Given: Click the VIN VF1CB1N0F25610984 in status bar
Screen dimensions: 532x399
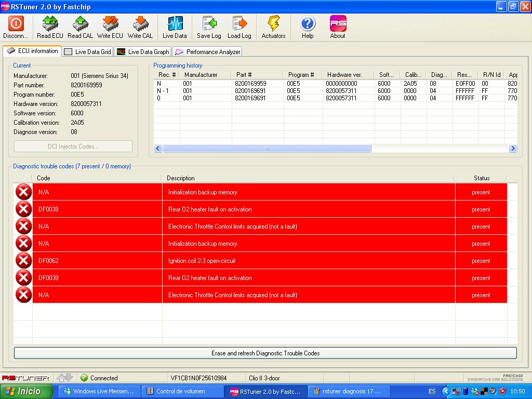Looking at the screenshot, I should (198, 378).
